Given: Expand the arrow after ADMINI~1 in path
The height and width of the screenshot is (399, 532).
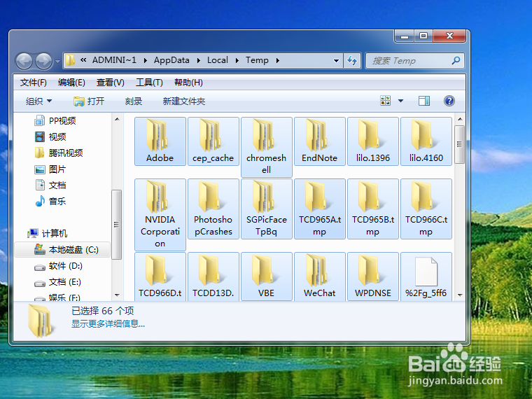Looking at the screenshot, I should (145, 60).
